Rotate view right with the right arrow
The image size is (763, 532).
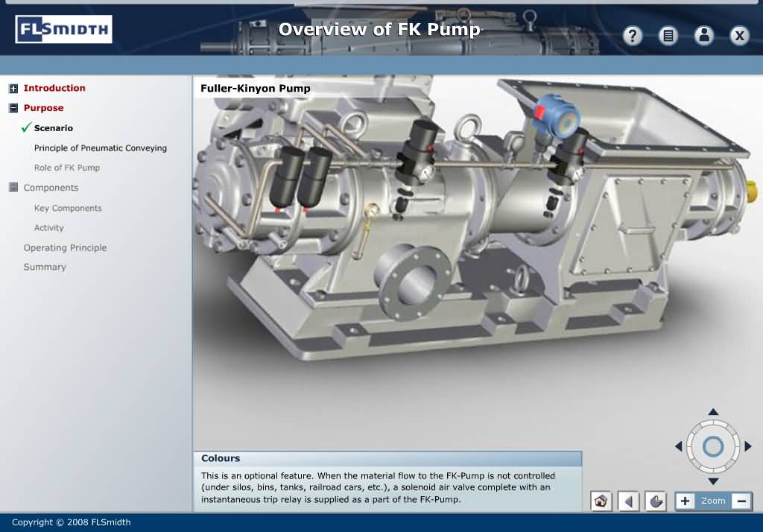(x=748, y=446)
